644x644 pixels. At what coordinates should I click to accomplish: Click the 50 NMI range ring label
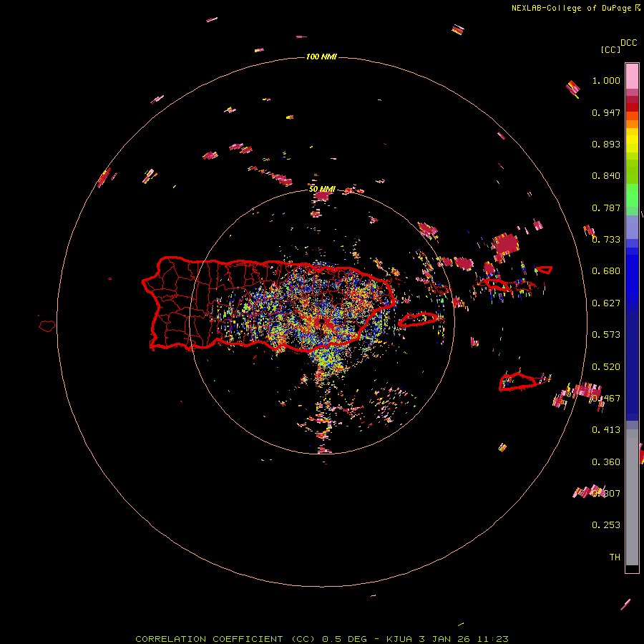pos(322,189)
